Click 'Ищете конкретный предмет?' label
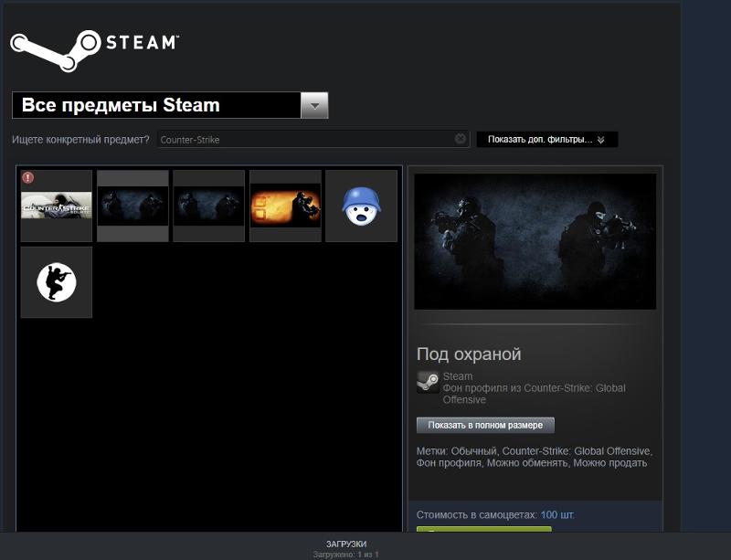The image size is (731, 560). (x=80, y=140)
